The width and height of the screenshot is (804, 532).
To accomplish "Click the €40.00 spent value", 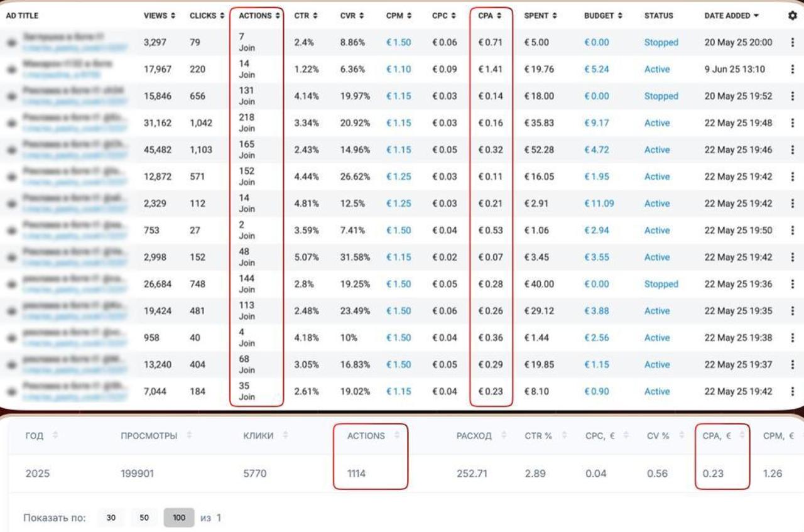I will [x=539, y=284].
